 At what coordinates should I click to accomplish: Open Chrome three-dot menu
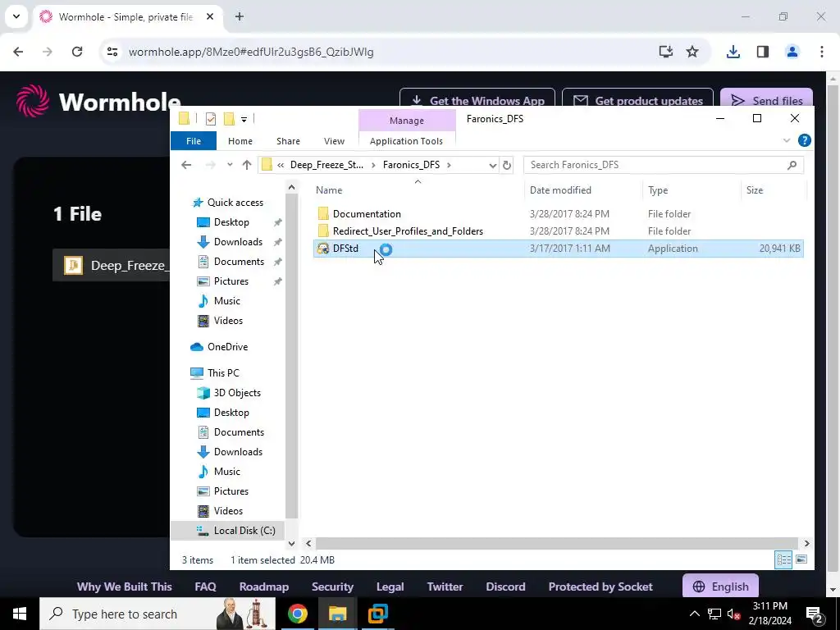[x=822, y=52]
